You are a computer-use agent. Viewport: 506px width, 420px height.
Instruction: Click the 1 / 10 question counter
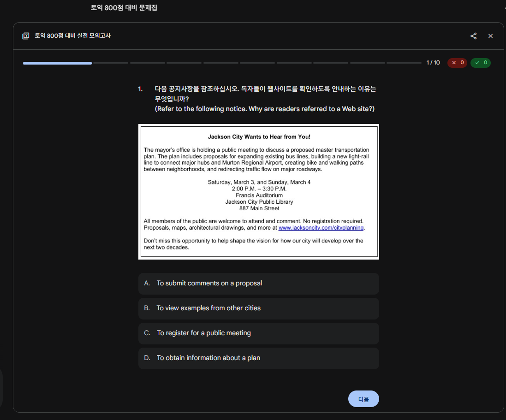(433, 63)
